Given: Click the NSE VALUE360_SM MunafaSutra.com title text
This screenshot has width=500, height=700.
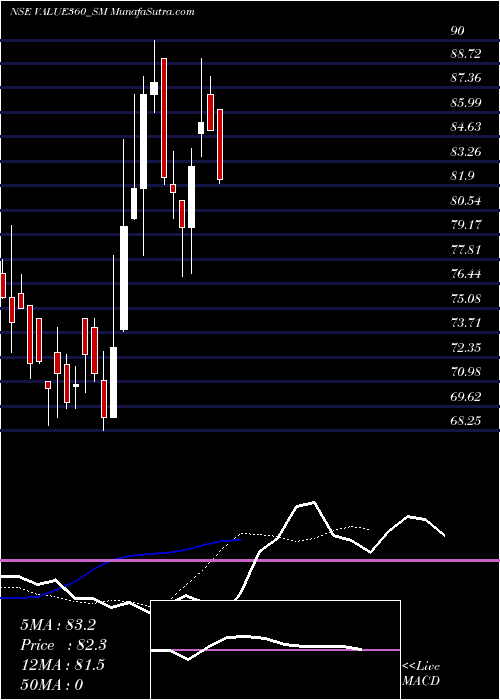Looking at the screenshot, I should click(x=102, y=12).
